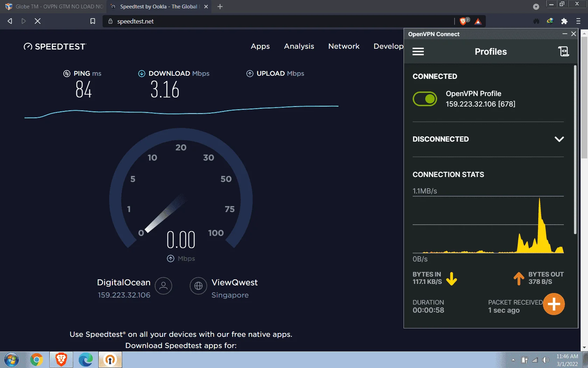Click the DigitalOcean ISP name
This screenshot has height=368, width=588.
coord(124,282)
